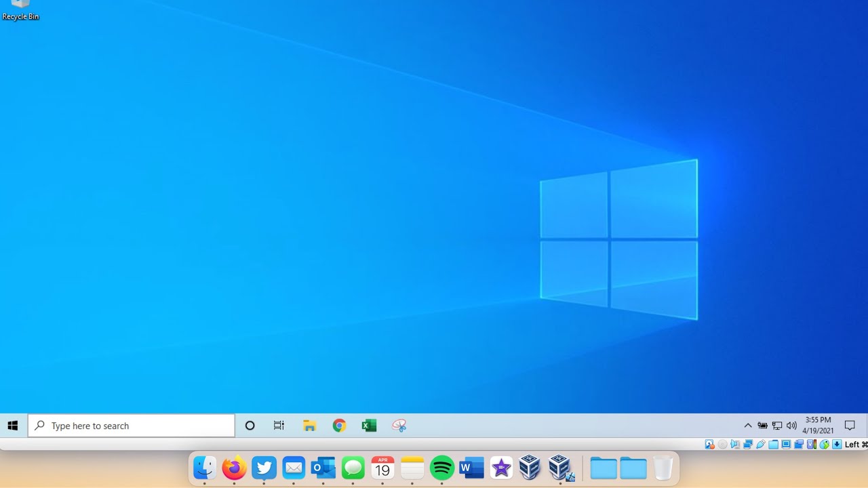Select the Recycle Bin desktop icon

click(20, 10)
